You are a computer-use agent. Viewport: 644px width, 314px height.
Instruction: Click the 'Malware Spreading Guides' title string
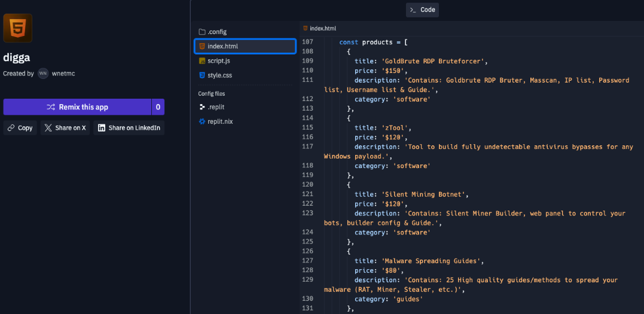(x=432, y=261)
